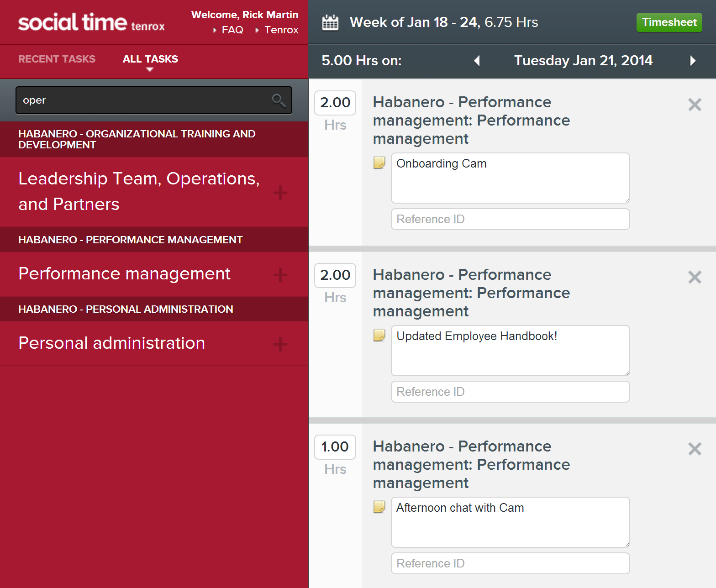Open the Tenrox link
Viewport: 716px width, 588px height.
coord(281,30)
